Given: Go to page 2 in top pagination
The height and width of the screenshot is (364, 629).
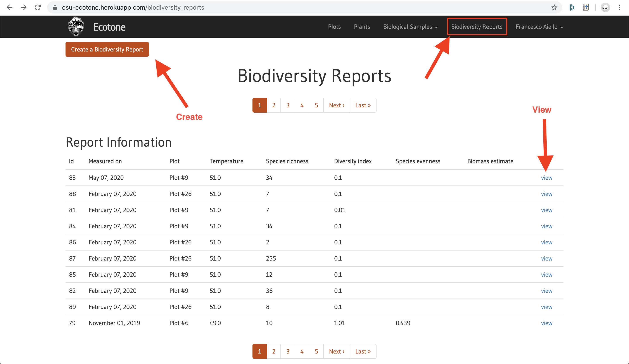Looking at the screenshot, I should (x=274, y=105).
